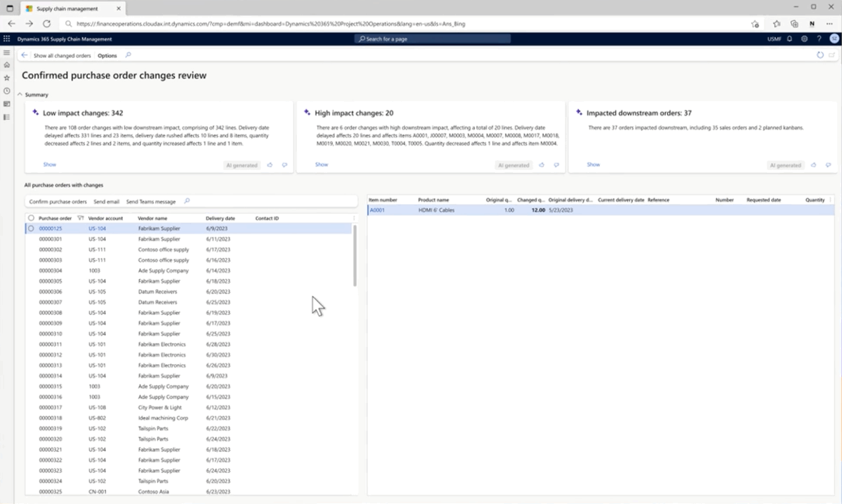This screenshot has height=504, width=842.
Task: Click Confirm purchase orders command
Action: tap(58, 201)
